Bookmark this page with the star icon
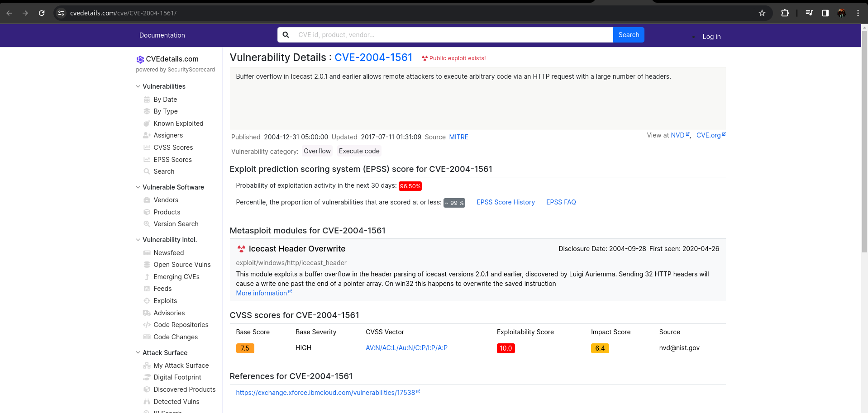Screen dimensions: 868x413 762,13
